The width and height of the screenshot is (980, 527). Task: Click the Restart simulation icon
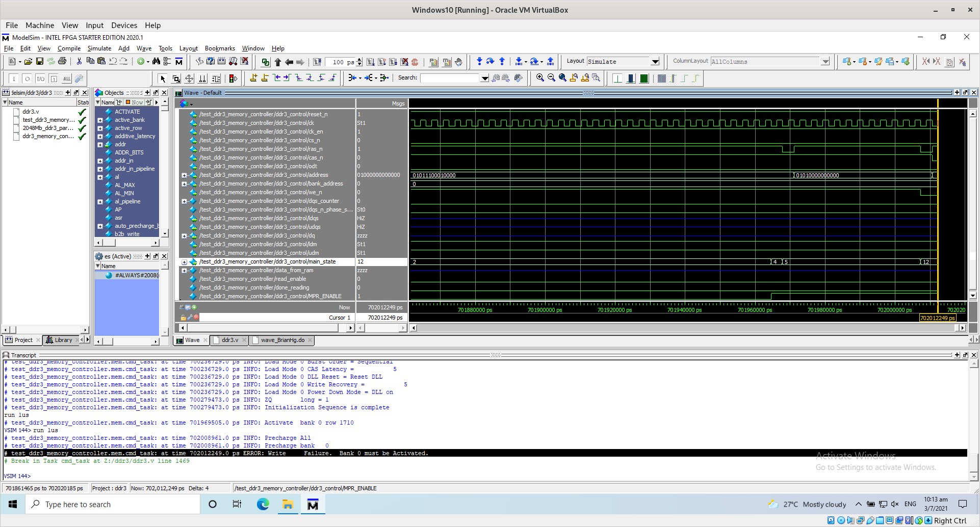(x=317, y=62)
